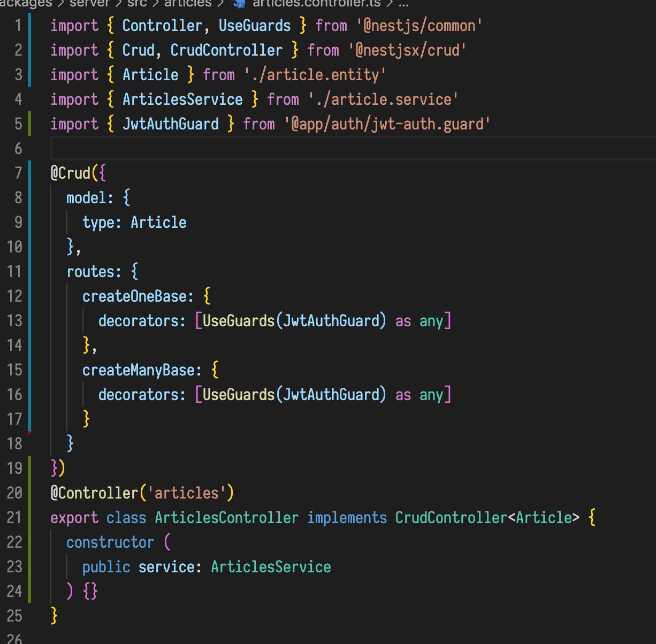Click the 'constructor' keyword
This screenshot has height=644, width=656.
pos(110,542)
